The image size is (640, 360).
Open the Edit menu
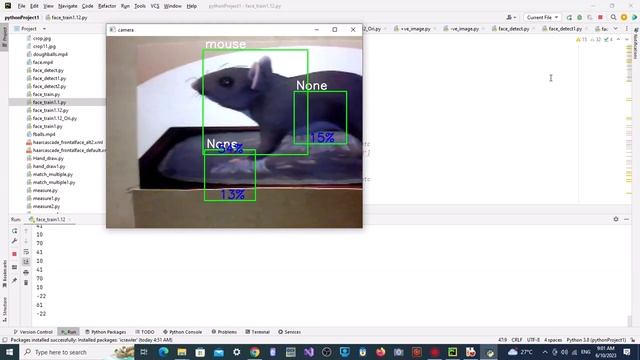(34, 6)
